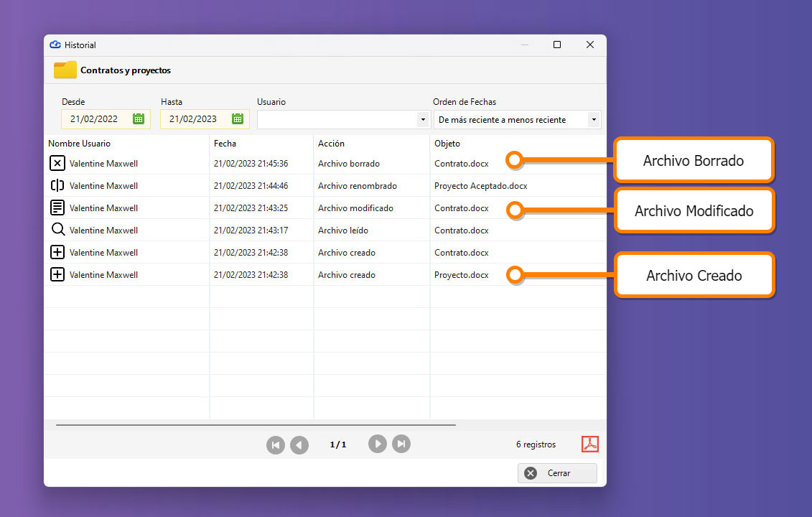Click Valentine Maxwell in the Archivo renombrado row
The height and width of the screenshot is (517, 812).
pyautogui.click(x=103, y=186)
